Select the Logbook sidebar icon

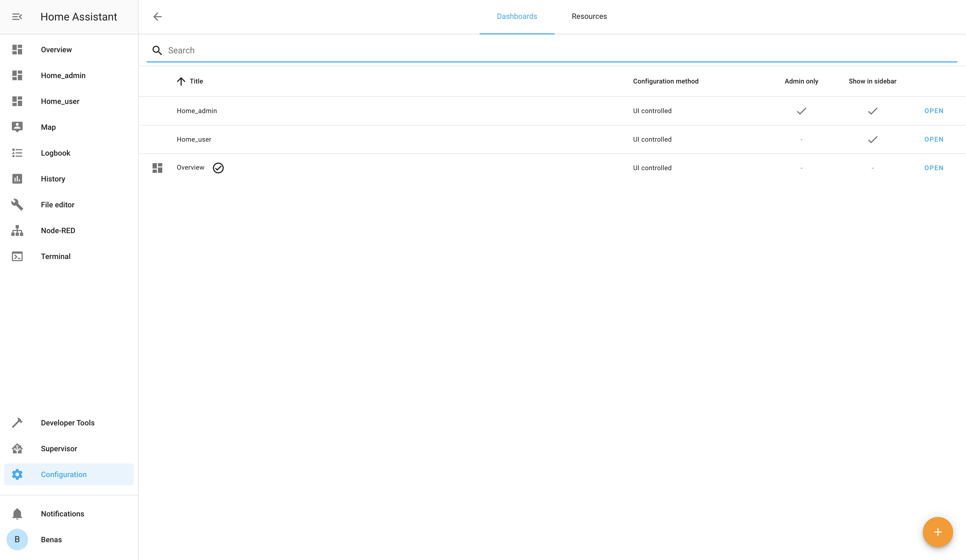tap(17, 153)
